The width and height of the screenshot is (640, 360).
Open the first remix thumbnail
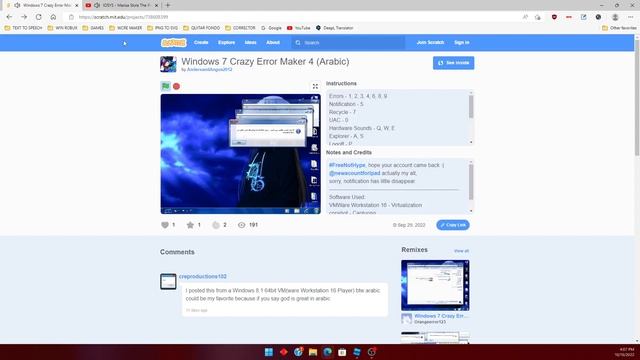(435, 285)
